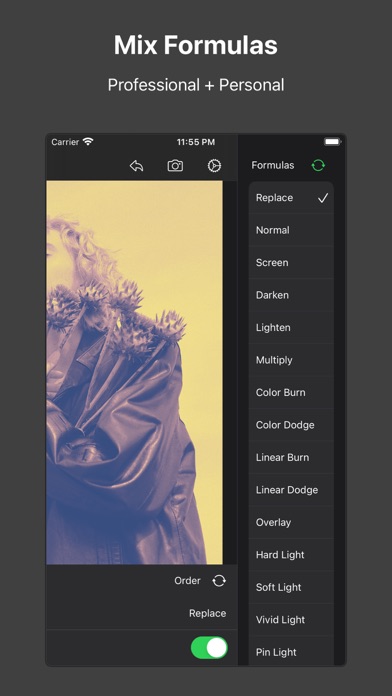Tap the 11:55 PM clock
The height and width of the screenshot is (696, 392).
point(196,142)
